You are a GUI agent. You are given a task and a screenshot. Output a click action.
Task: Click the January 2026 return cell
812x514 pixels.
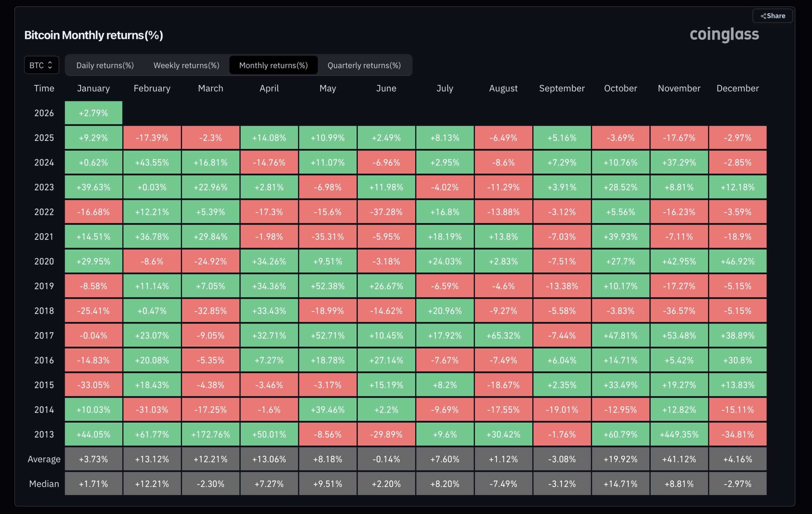tap(93, 113)
